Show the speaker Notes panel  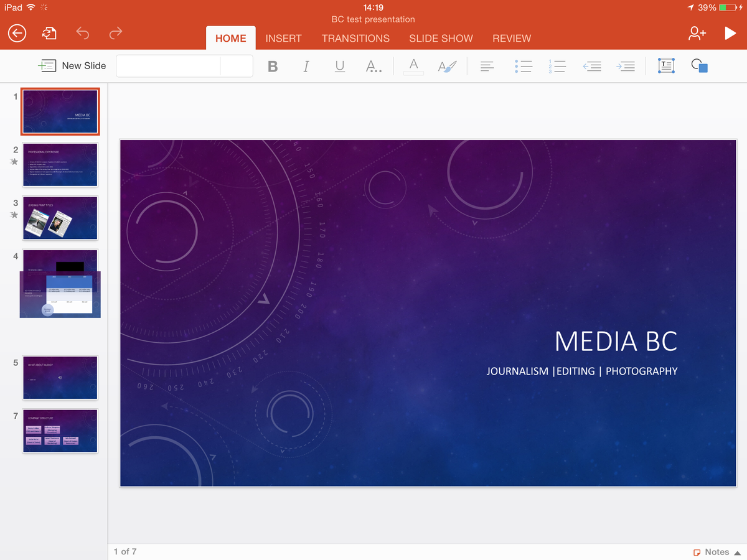[715, 552]
